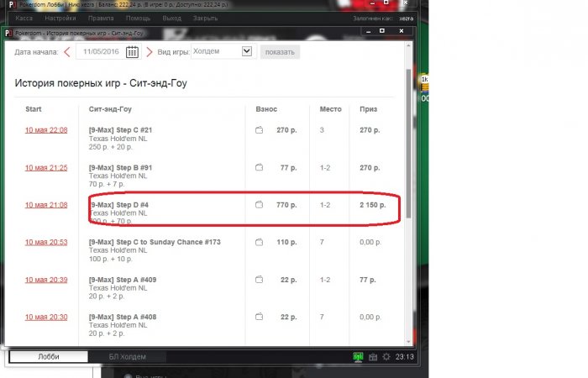The height and width of the screenshot is (378, 588).
Task: Click the Взнос column header
Action: click(266, 109)
